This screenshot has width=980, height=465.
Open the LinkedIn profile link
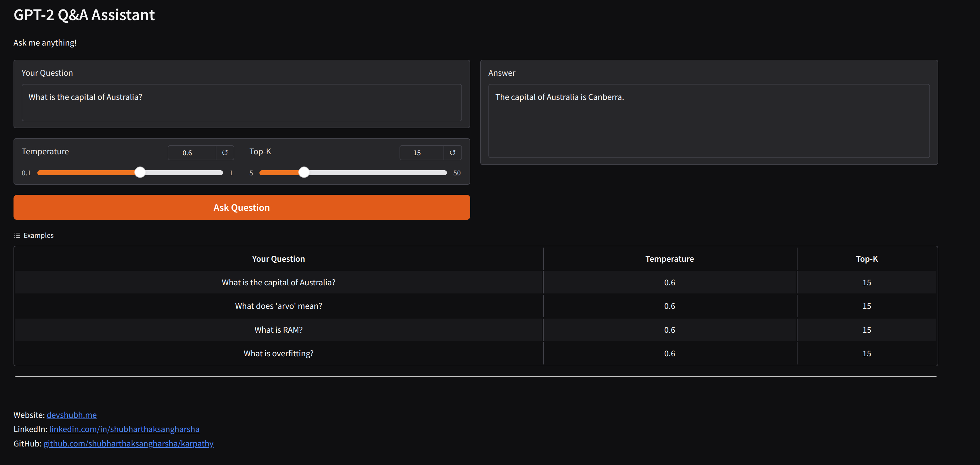pos(124,429)
